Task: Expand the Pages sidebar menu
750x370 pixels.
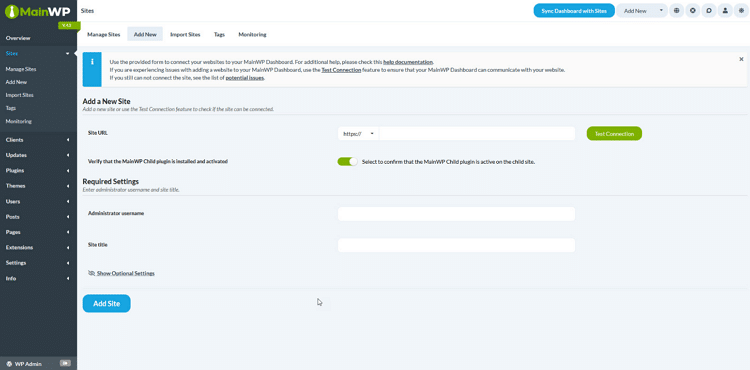Action: [x=68, y=232]
